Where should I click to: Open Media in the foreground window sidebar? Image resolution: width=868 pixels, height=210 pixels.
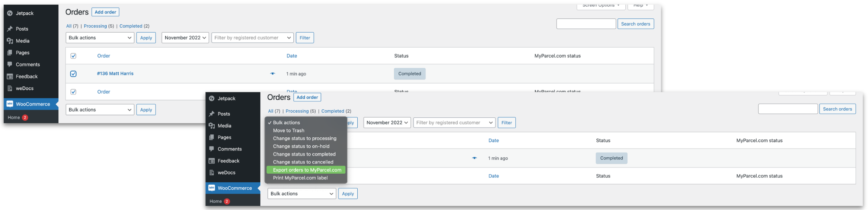coord(224,126)
